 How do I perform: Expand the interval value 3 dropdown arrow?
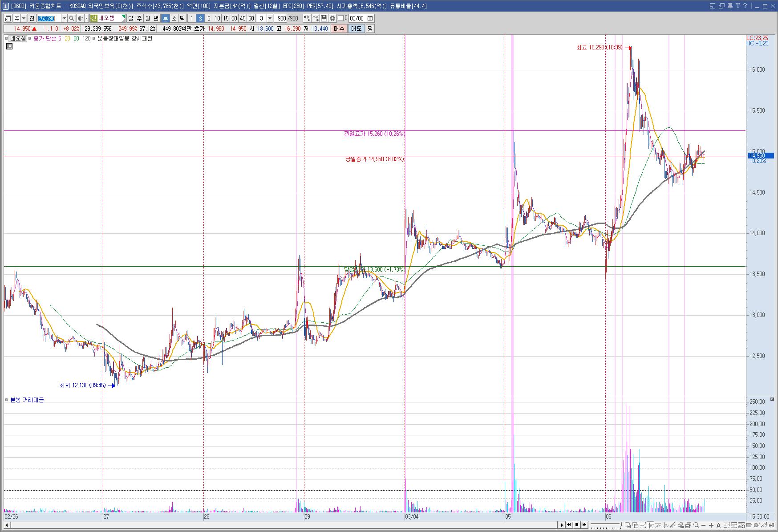[270, 18]
